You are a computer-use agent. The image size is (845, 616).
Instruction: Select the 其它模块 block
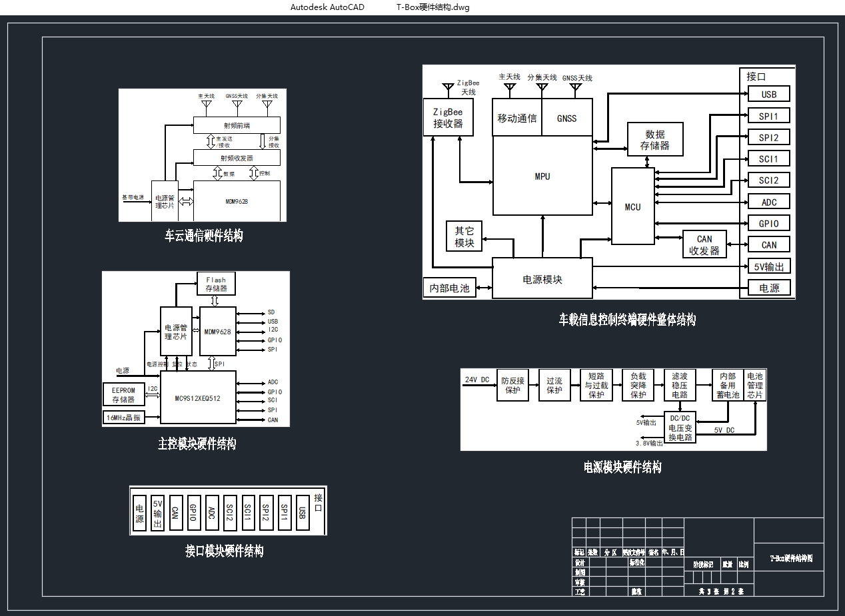pyautogui.click(x=464, y=237)
